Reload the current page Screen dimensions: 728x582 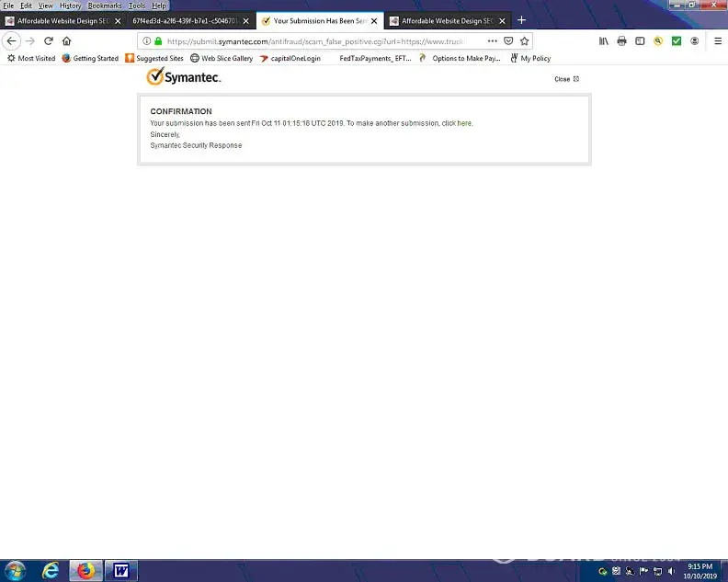(x=49, y=41)
